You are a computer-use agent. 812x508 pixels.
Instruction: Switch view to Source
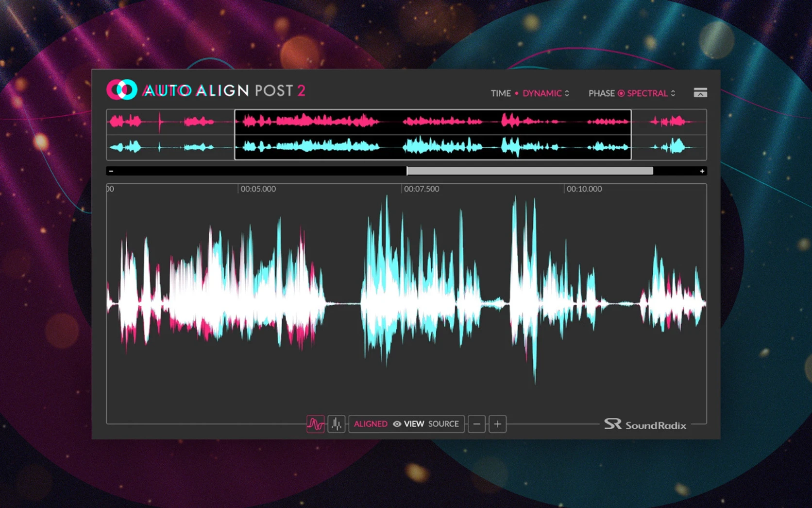[x=443, y=424]
